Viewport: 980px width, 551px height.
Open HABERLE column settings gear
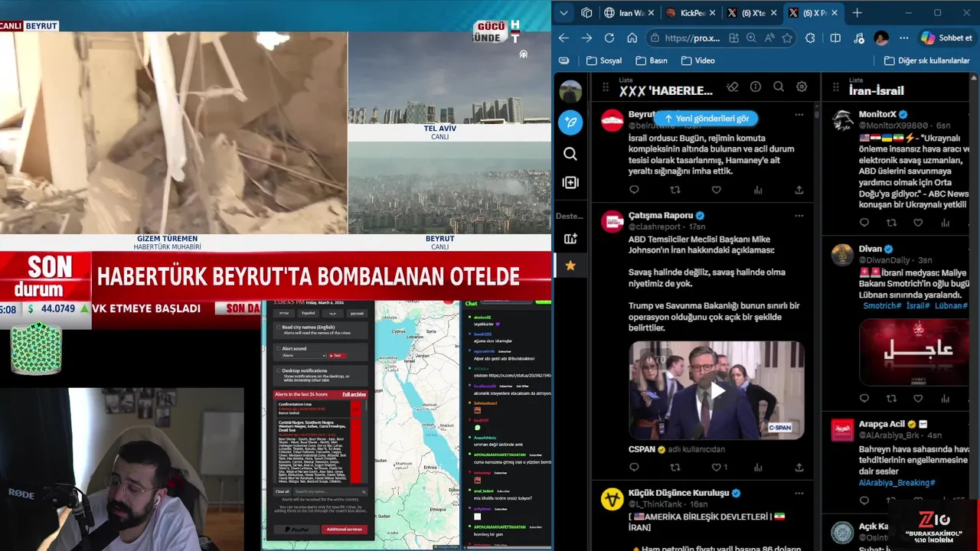802,87
